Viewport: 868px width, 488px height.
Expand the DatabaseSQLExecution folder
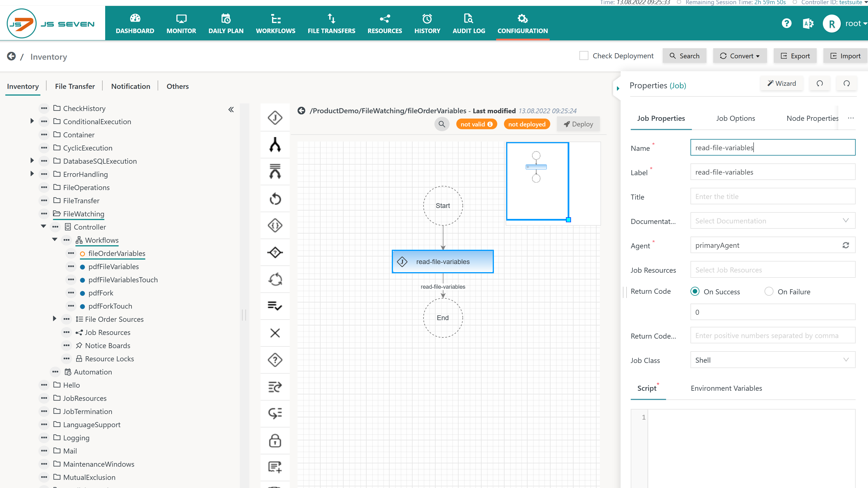32,161
